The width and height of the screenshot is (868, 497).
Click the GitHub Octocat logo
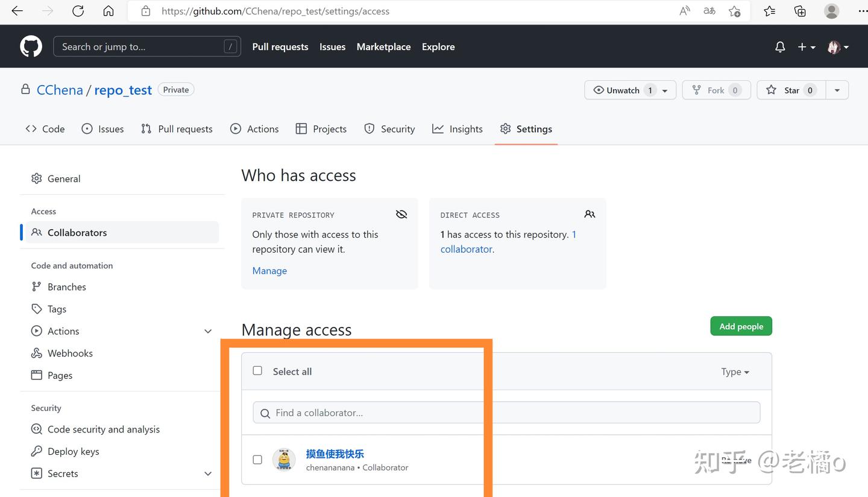pos(31,46)
